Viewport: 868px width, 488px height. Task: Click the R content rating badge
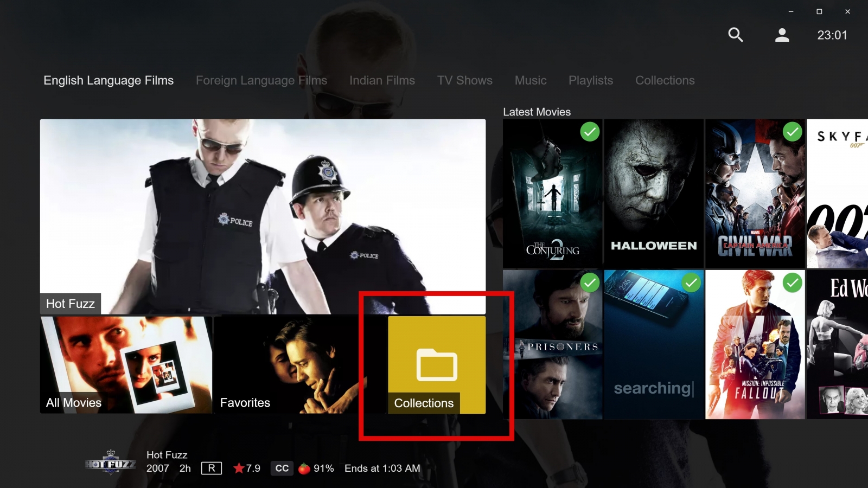(x=212, y=468)
